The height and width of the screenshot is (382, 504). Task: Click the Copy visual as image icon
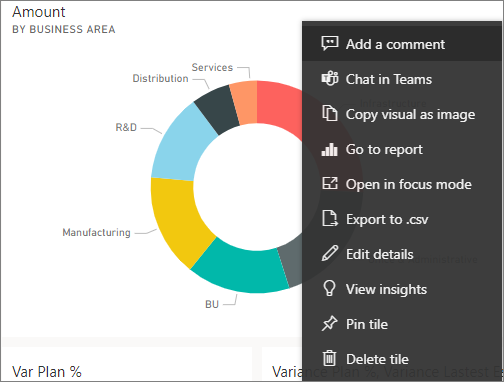[x=330, y=114]
